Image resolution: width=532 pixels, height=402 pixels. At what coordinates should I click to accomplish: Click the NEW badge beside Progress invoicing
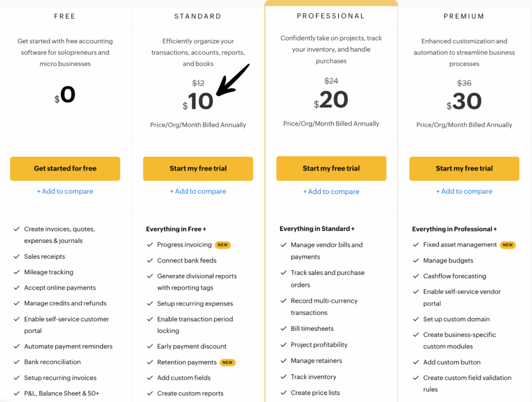click(223, 245)
